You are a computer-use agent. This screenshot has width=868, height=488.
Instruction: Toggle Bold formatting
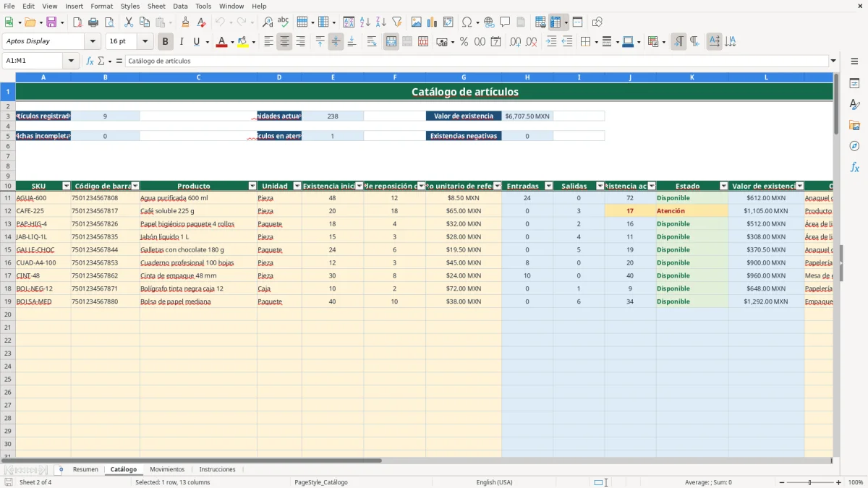click(166, 42)
